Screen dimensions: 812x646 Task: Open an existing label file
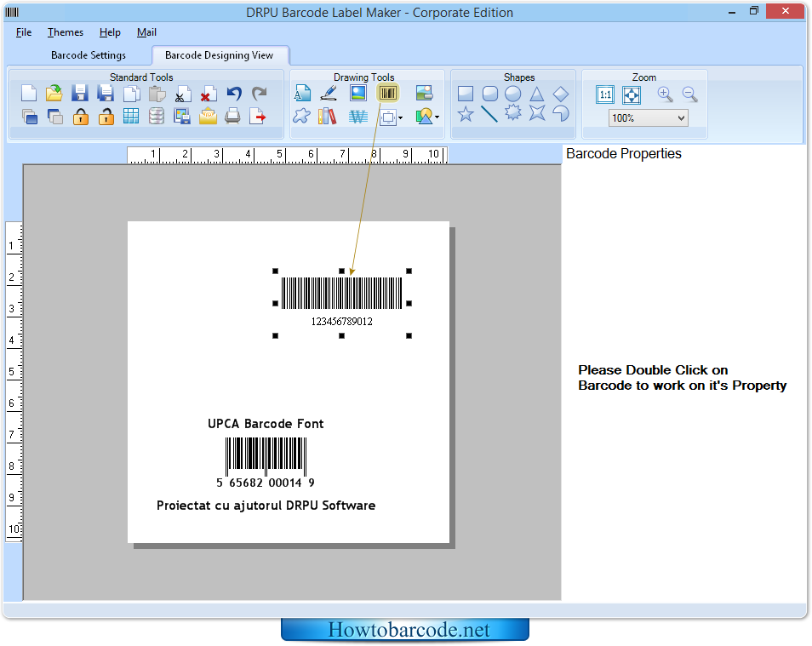[x=54, y=94]
